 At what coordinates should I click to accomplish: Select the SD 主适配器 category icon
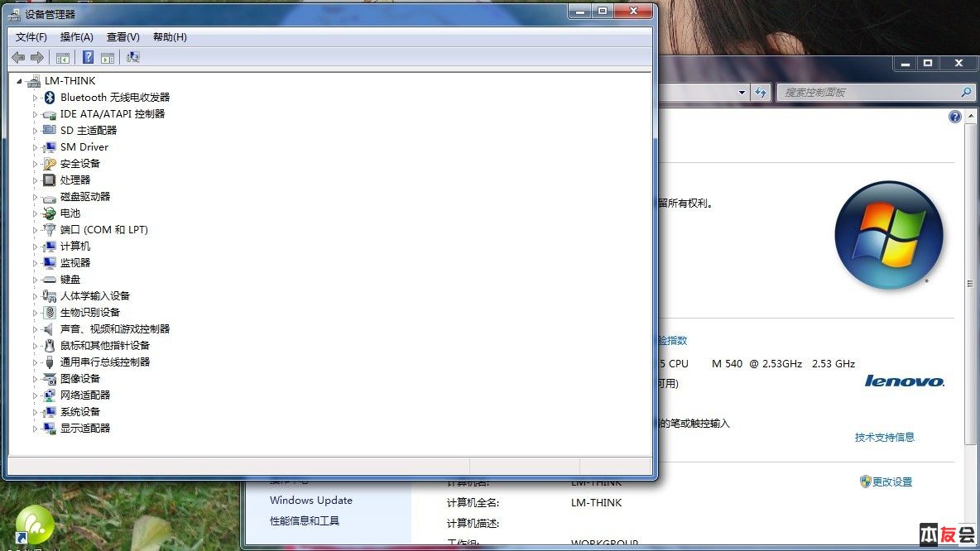point(50,130)
